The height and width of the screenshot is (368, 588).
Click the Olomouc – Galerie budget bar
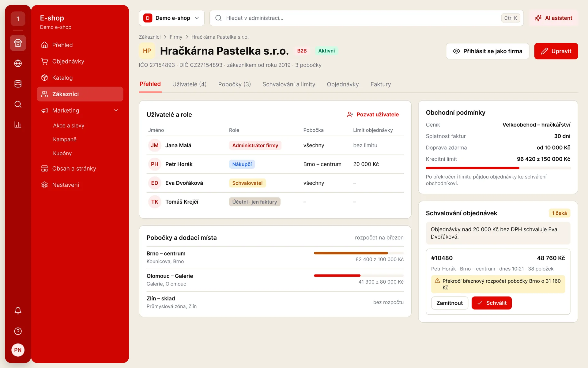359,275
